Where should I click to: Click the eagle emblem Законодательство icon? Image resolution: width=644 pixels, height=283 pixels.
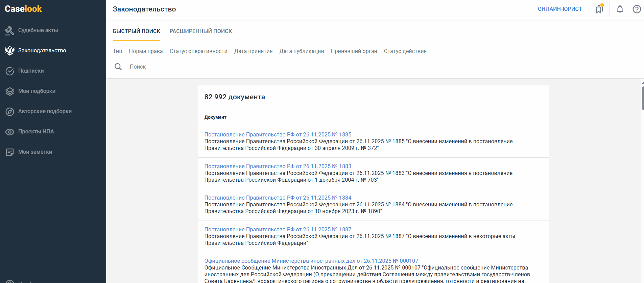pyautogui.click(x=10, y=51)
